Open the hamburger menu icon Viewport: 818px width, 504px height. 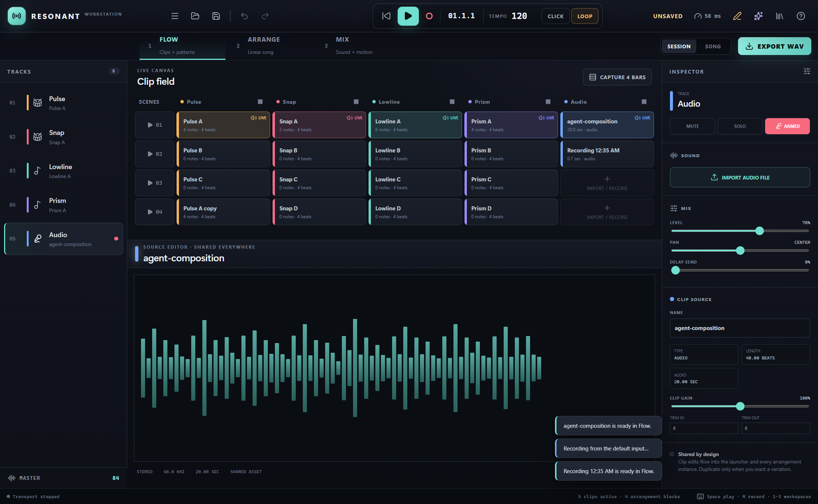point(174,16)
